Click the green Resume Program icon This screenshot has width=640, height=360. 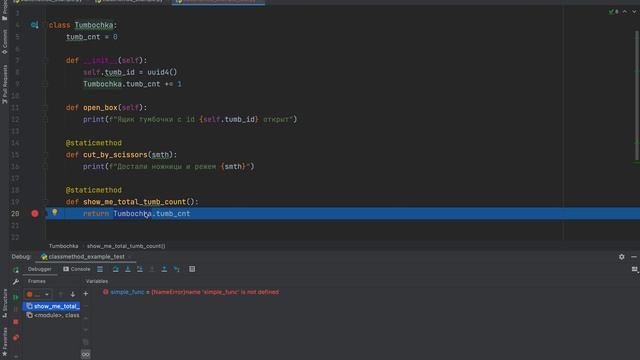(x=16, y=297)
